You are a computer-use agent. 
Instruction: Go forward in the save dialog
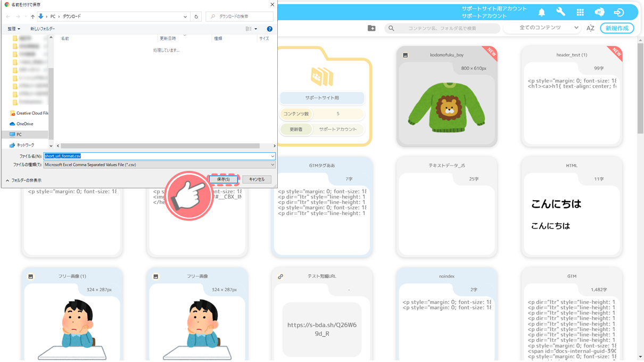19,17
